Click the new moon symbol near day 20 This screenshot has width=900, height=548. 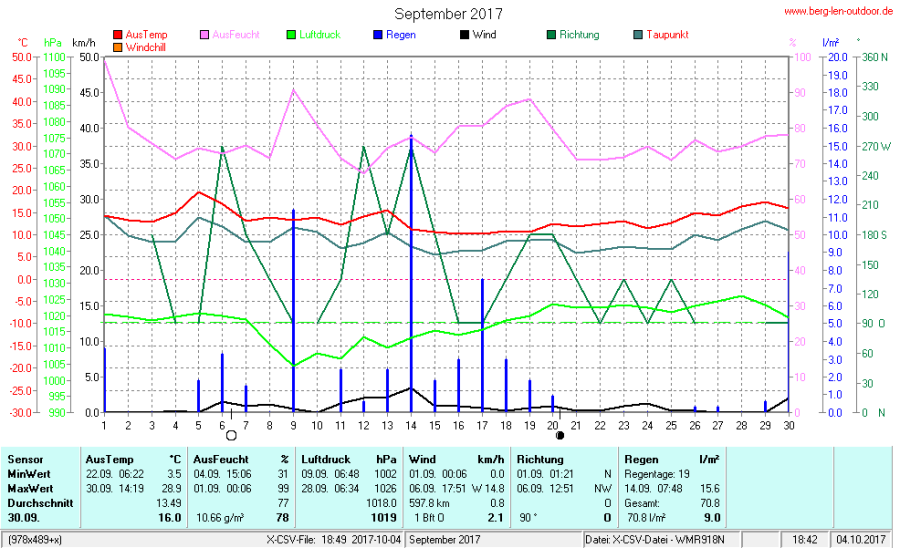560,435
